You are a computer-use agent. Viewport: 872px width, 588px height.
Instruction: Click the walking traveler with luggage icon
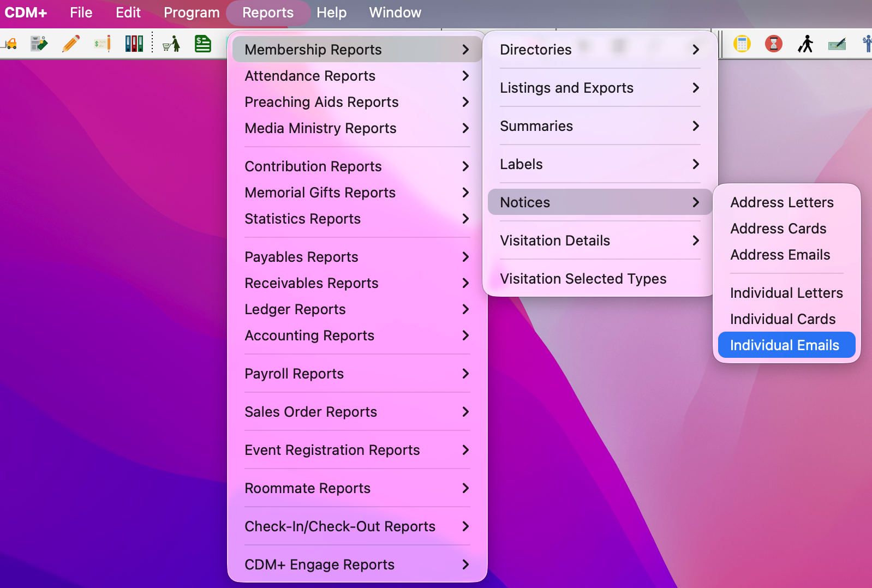coord(805,44)
